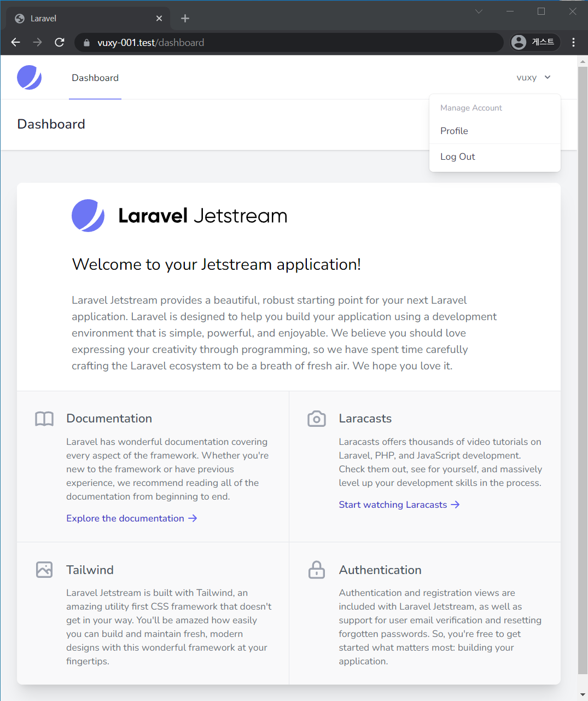Reload the page with the refresh icon

[60, 42]
